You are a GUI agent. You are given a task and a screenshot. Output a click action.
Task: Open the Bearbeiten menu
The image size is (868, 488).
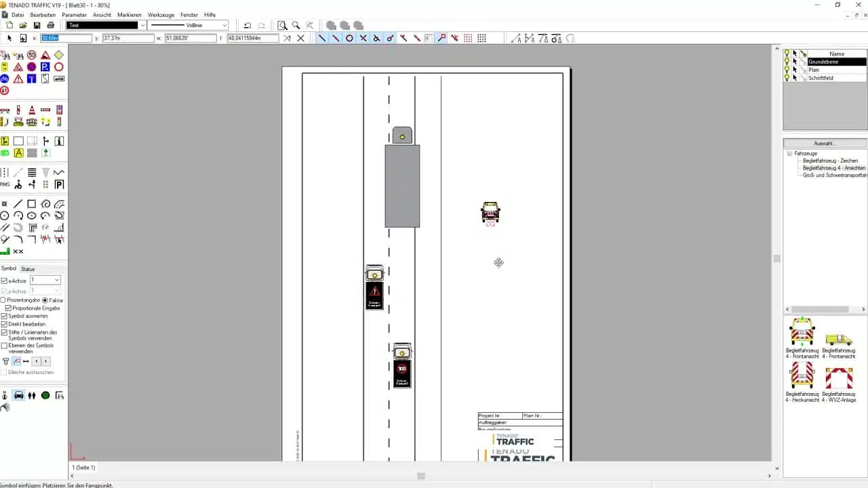click(43, 14)
